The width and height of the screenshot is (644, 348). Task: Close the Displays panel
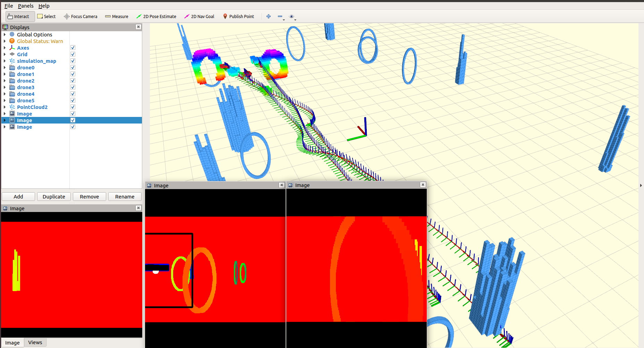click(138, 27)
